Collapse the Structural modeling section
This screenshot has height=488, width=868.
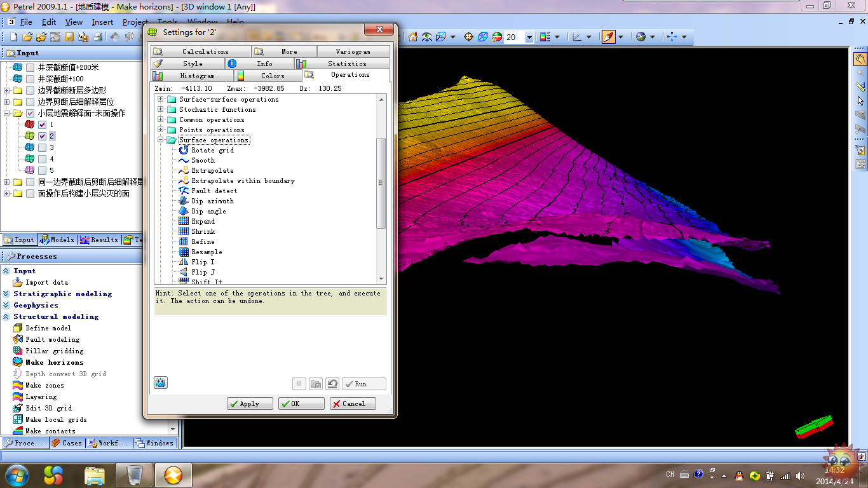point(6,316)
